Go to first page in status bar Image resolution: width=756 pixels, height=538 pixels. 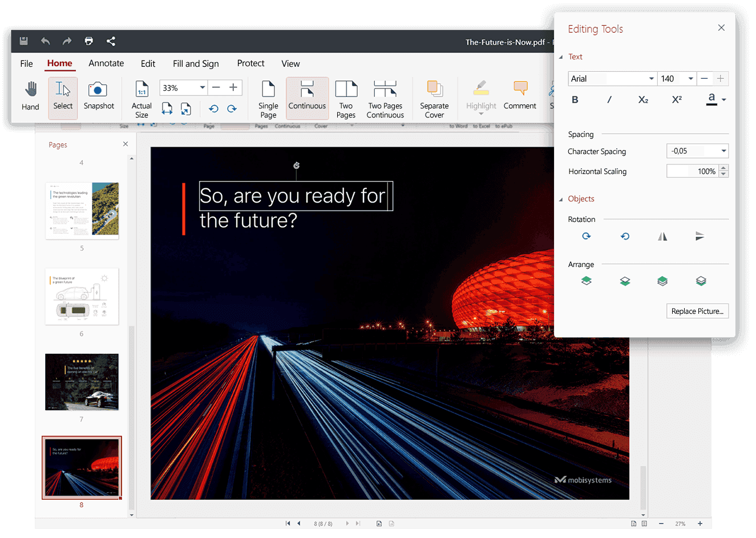point(288,523)
